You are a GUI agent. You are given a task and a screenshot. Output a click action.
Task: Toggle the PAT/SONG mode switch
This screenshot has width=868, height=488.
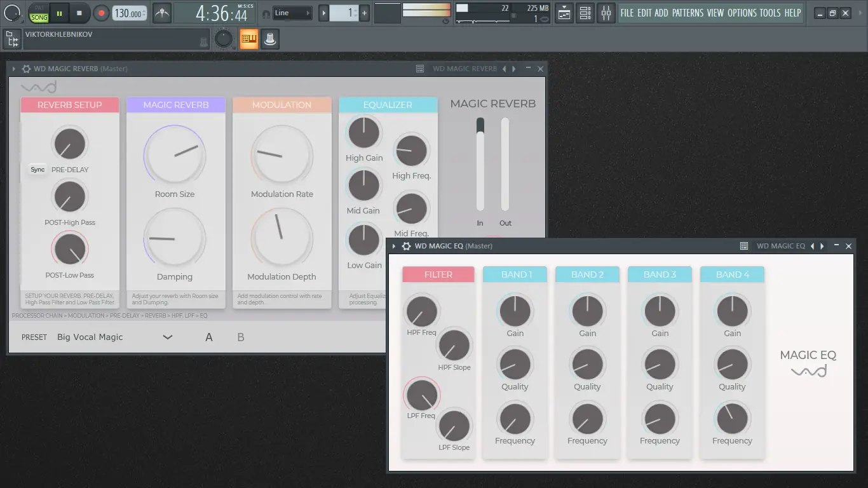point(39,13)
